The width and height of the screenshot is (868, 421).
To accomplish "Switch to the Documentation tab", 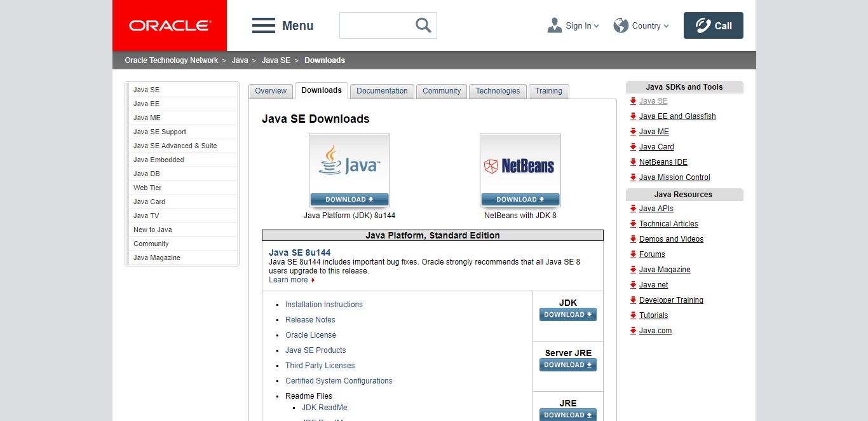I will point(382,91).
